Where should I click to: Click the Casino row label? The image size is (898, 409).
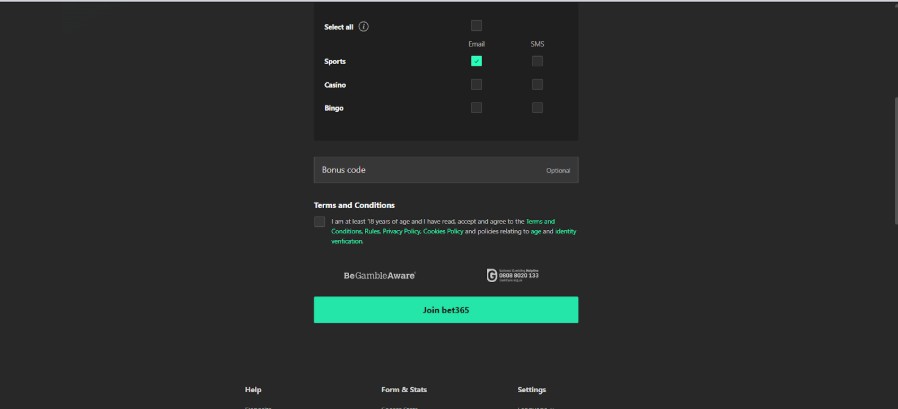[335, 85]
